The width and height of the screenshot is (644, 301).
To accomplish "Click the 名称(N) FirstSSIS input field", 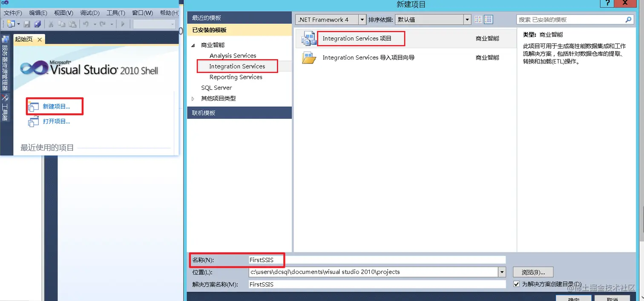I will pyautogui.click(x=377, y=260).
